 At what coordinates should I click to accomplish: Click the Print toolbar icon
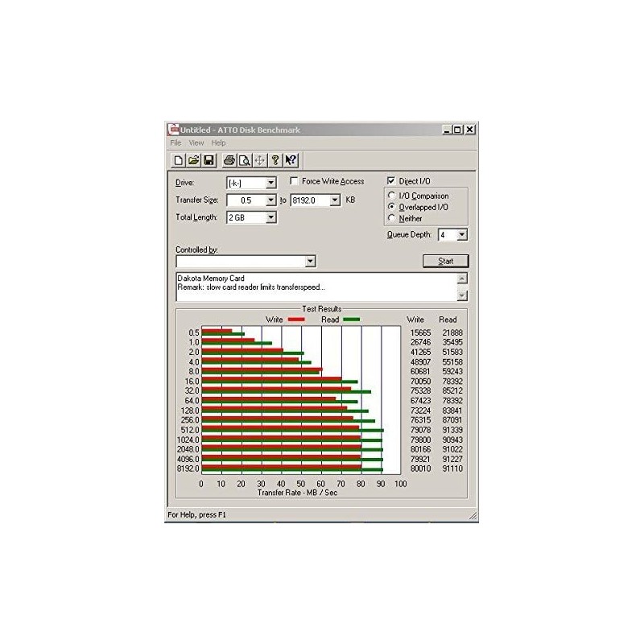tap(229, 159)
